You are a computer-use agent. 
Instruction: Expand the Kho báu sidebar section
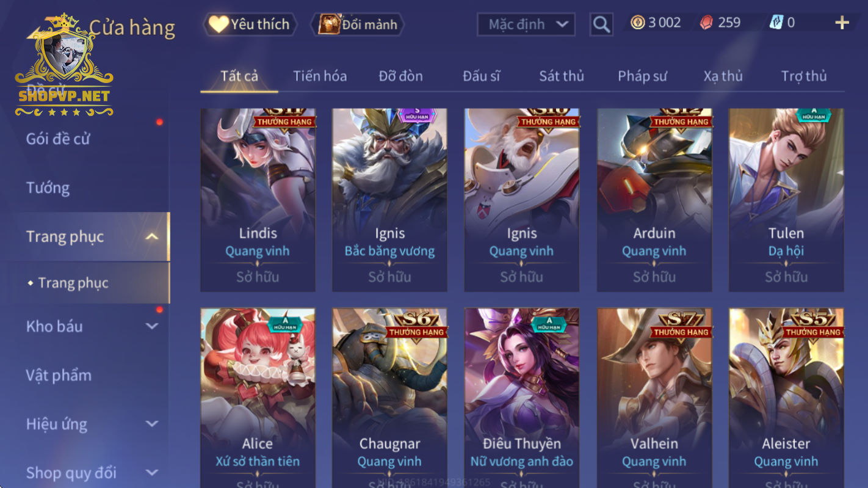pos(152,326)
